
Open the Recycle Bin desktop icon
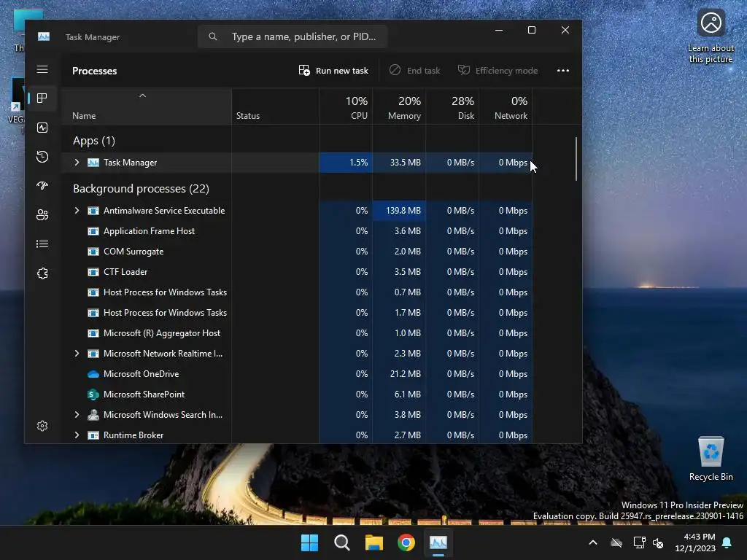point(711,459)
